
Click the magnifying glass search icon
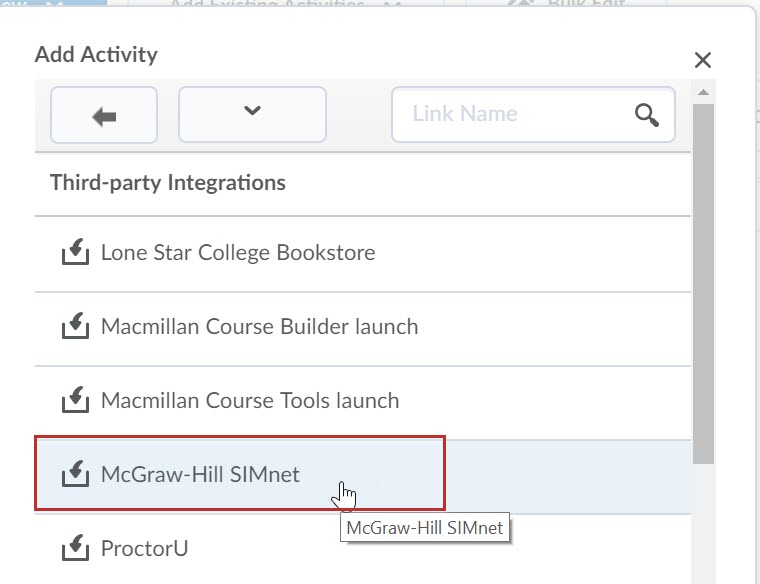pyautogui.click(x=647, y=115)
